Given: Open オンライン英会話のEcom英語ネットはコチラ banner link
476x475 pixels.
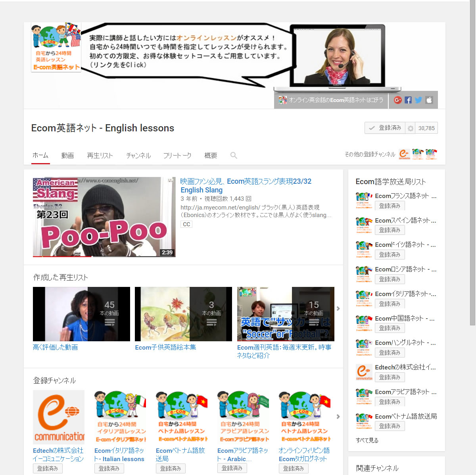Looking at the screenshot, I should coord(331,100).
